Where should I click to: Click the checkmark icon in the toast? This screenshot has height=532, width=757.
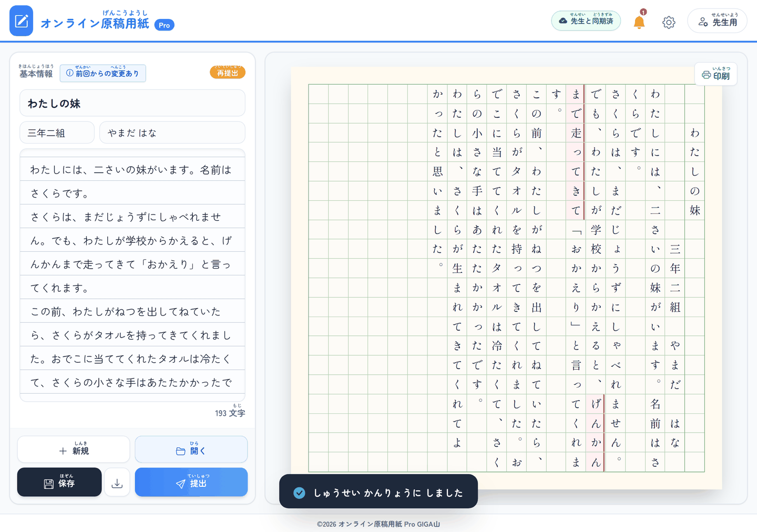299,493
